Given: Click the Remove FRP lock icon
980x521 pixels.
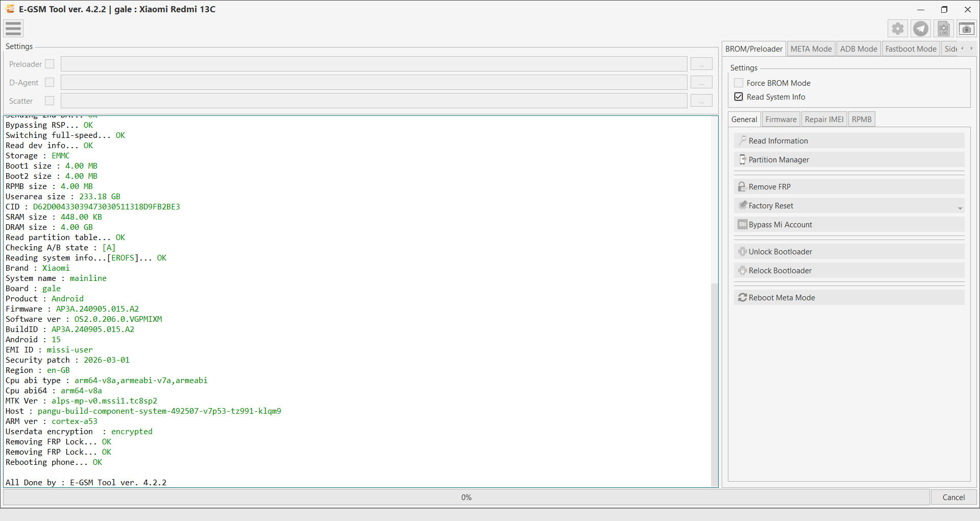Looking at the screenshot, I should [x=743, y=186].
